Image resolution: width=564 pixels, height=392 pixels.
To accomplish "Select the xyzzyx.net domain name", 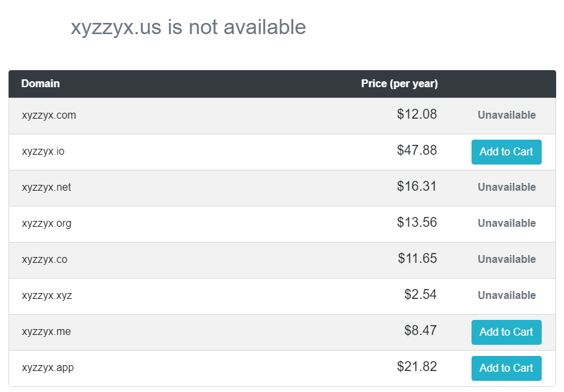I will coord(46,187).
